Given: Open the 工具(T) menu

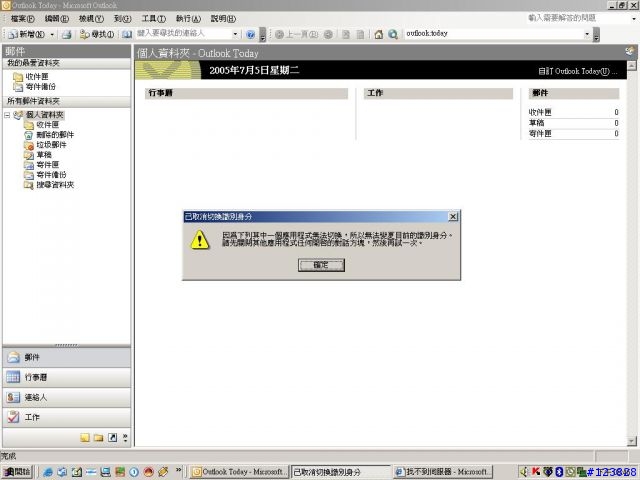Looking at the screenshot, I should coord(153,19).
